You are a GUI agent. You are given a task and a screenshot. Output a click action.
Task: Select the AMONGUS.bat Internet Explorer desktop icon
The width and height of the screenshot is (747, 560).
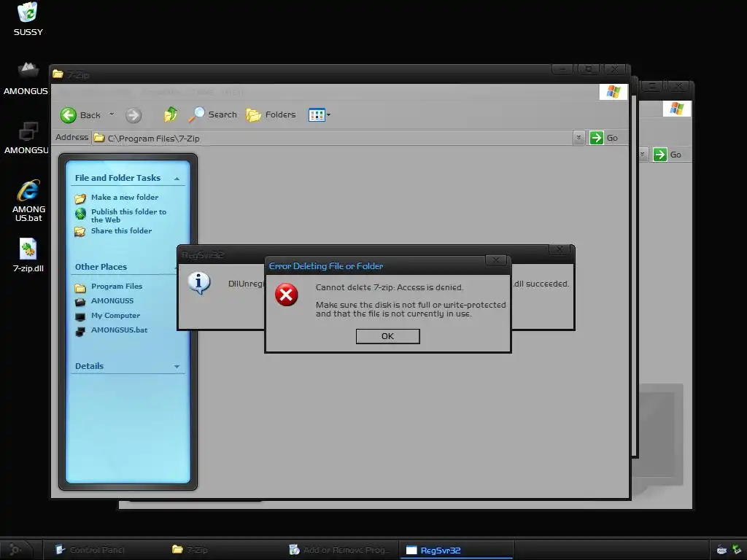pos(28,201)
